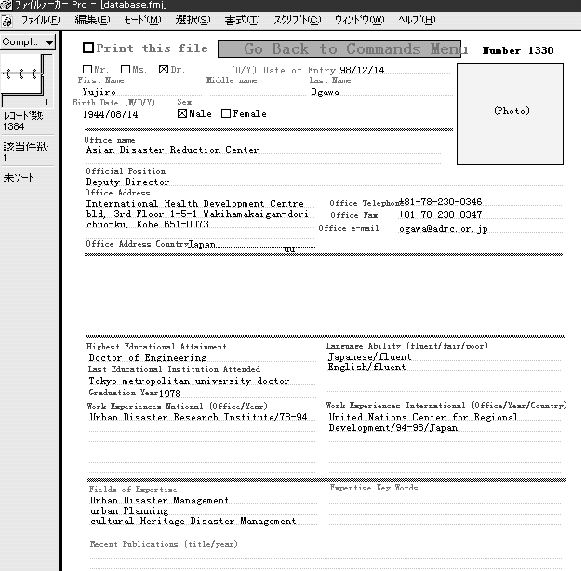This screenshot has width=581, height=571.
Task: Open the Compl.. layout dropdown
Action: pyautogui.click(x=28, y=42)
